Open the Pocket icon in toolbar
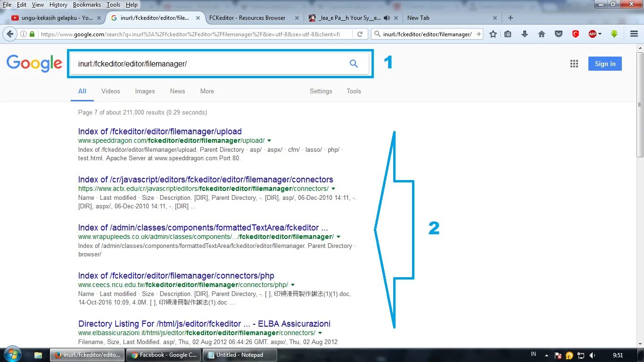Viewport: 644px width, 362px height. (559, 34)
